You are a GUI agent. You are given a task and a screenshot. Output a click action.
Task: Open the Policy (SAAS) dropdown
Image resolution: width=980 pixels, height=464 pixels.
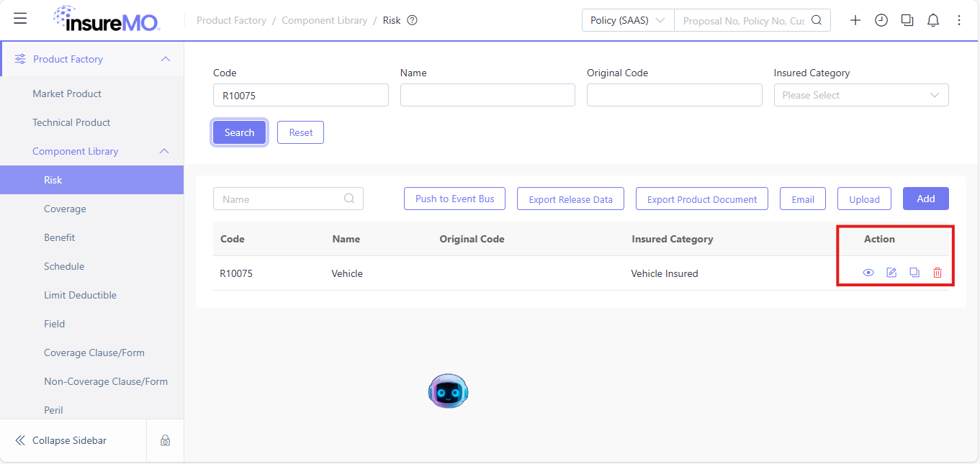628,20
